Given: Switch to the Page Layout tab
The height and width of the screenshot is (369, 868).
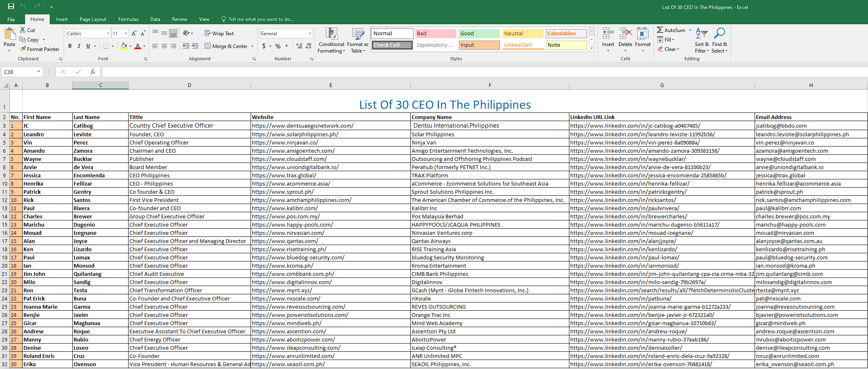Looking at the screenshot, I should pos(93,19).
